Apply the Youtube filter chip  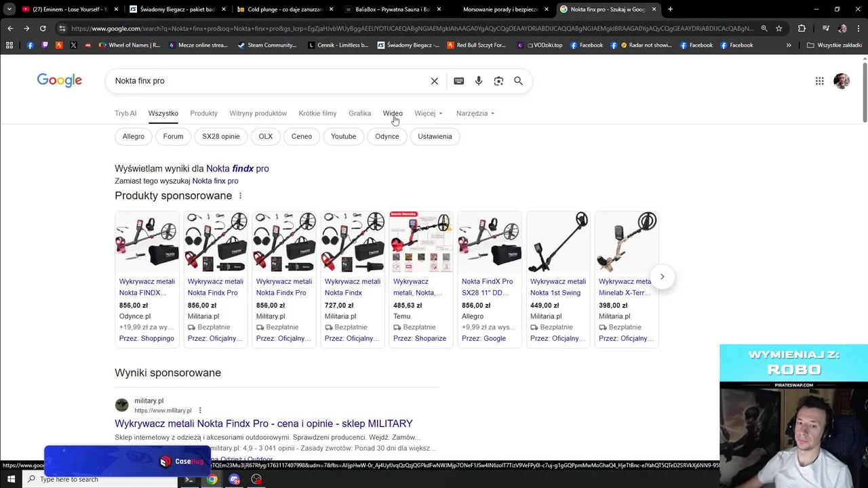pyautogui.click(x=343, y=136)
